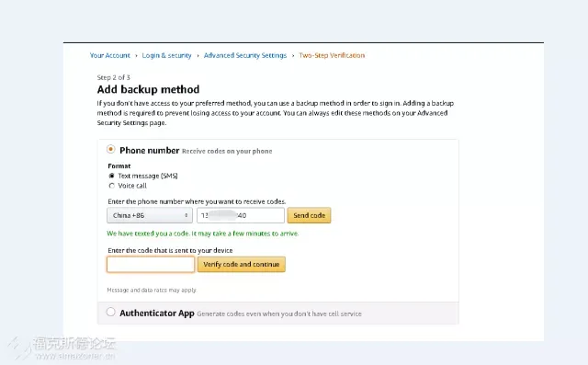Select the Authenticator App radio option
Screen dimensions: 588x365
[x=110, y=312]
